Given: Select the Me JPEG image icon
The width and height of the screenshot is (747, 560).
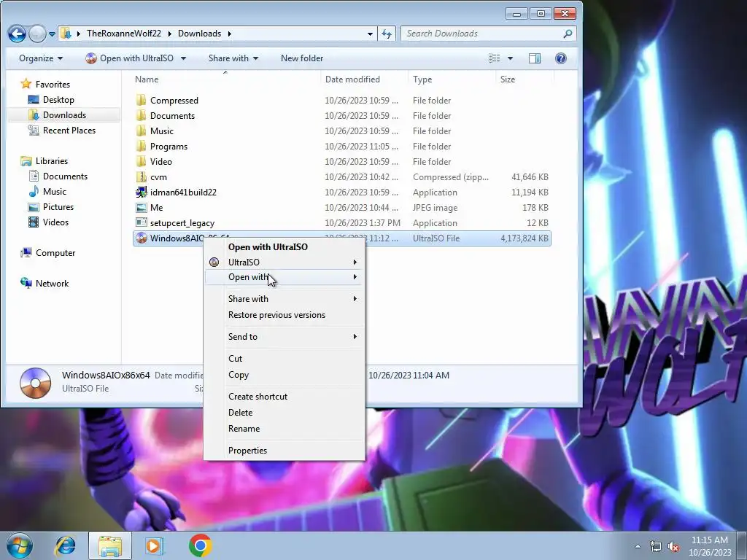Looking at the screenshot, I should point(141,208).
